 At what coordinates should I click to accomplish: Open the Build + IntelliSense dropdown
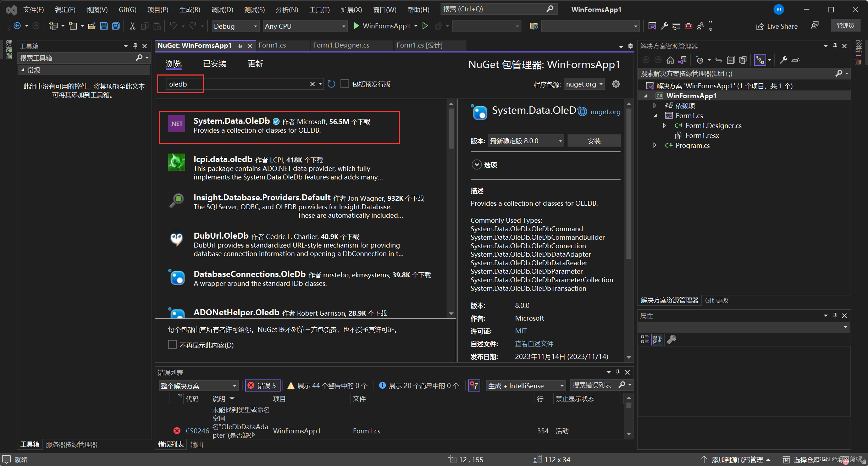coord(526,385)
